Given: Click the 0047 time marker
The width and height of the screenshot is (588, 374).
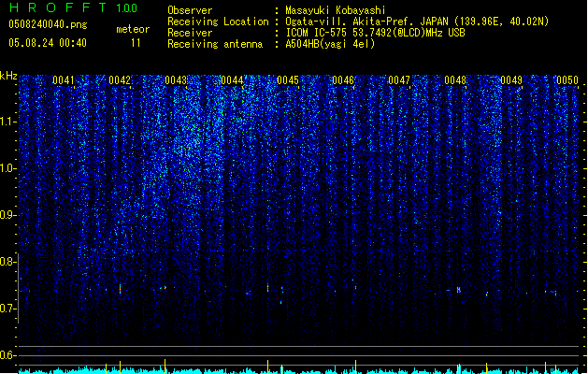Looking at the screenshot, I should click(x=399, y=80).
